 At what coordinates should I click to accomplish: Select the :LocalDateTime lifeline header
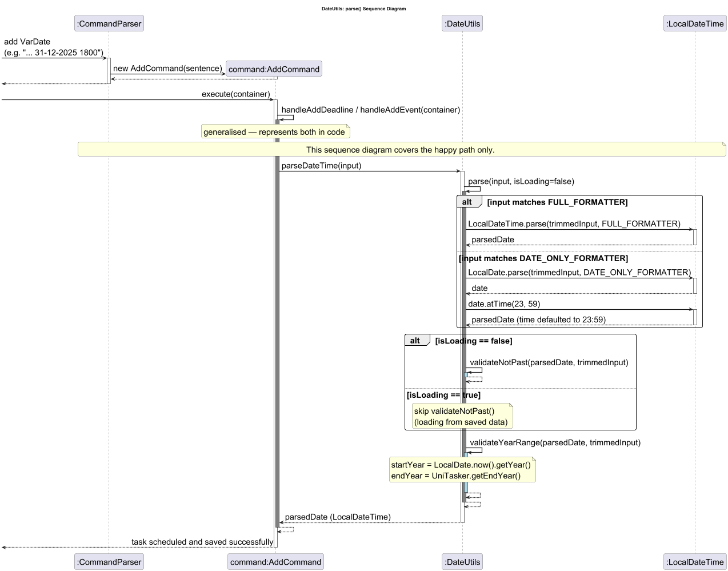(x=694, y=23)
